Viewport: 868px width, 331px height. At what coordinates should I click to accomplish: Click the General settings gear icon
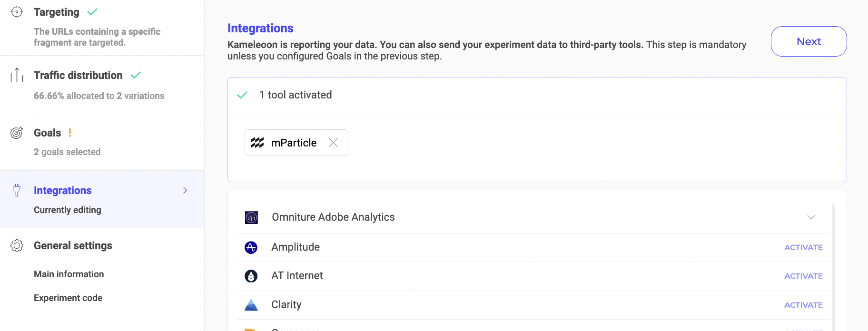(x=17, y=245)
